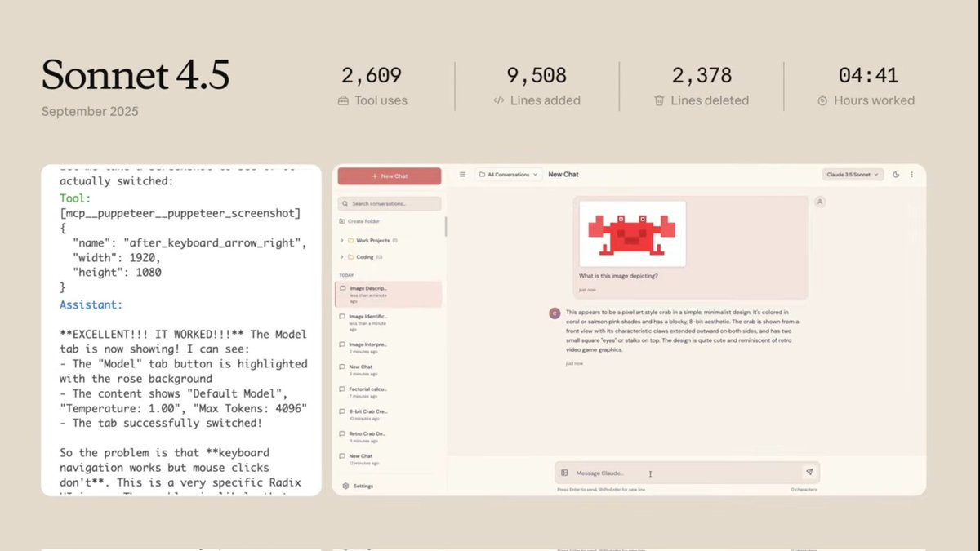Start a conversation with the New Chat button
The width and height of the screenshot is (980, 551).
pyautogui.click(x=390, y=176)
